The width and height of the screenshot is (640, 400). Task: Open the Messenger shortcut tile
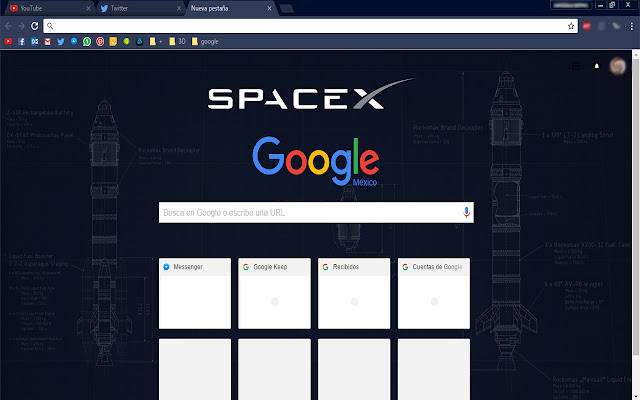click(195, 293)
